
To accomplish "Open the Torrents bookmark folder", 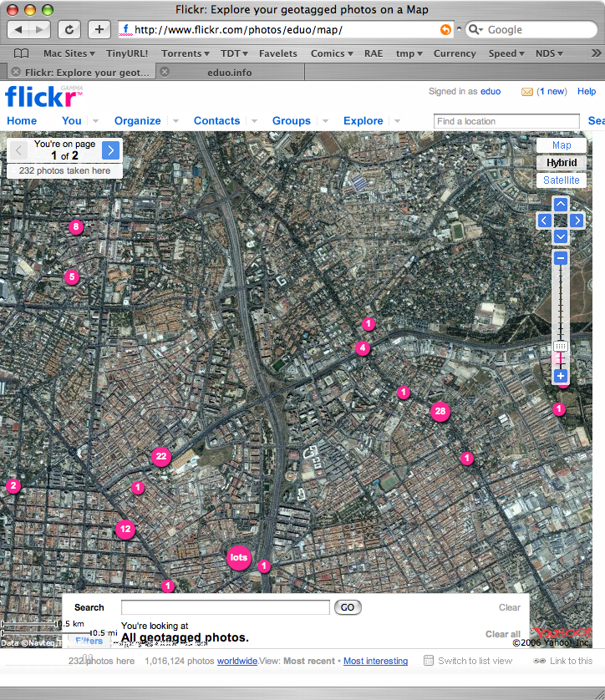I will click(186, 53).
